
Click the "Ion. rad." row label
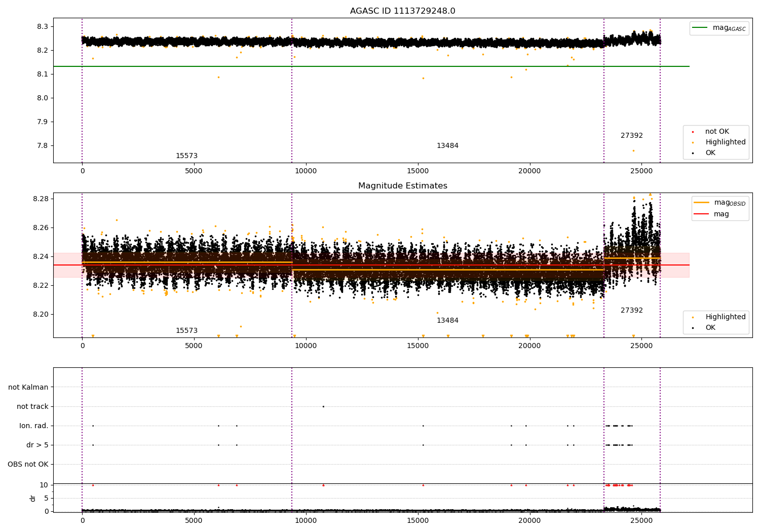34,426
